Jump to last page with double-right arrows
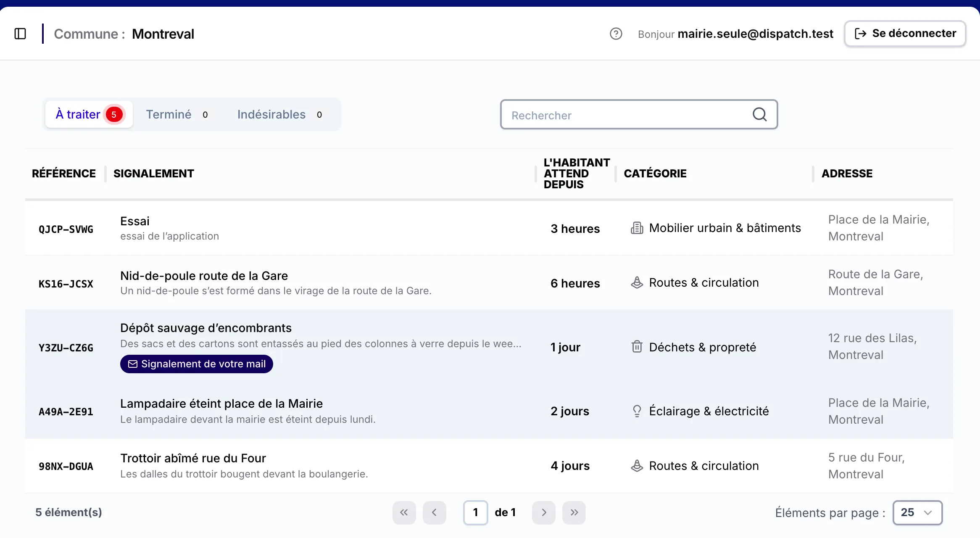This screenshot has height=538, width=980. tap(574, 512)
